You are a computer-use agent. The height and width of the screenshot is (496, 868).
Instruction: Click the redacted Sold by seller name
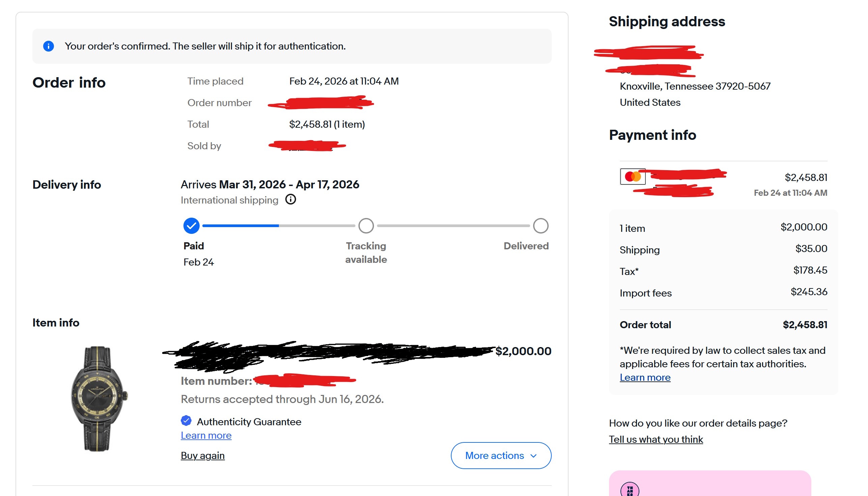[307, 146]
